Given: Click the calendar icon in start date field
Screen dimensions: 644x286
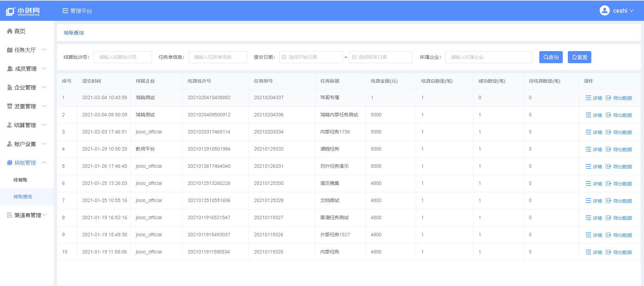Looking at the screenshot, I should coord(284,57).
